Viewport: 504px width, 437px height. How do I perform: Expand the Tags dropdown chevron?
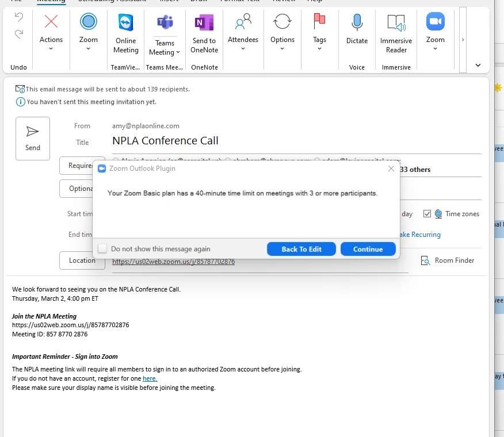coord(319,49)
